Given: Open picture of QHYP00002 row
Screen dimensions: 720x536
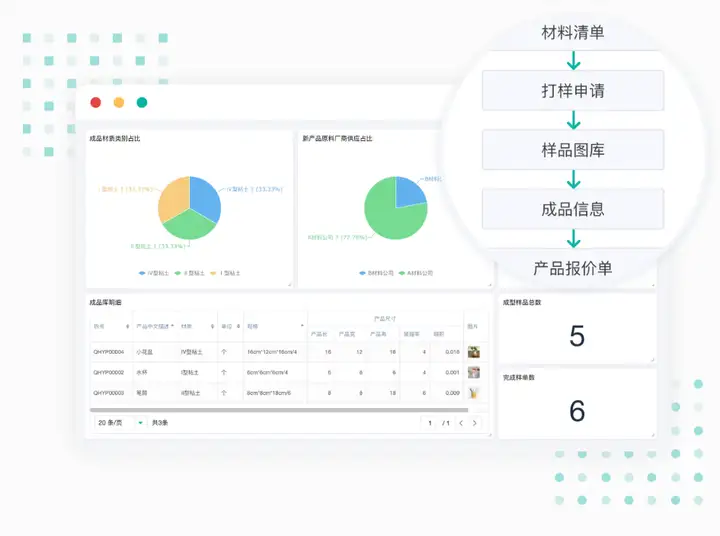Looking at the screenshot, I should click(474, 372).
